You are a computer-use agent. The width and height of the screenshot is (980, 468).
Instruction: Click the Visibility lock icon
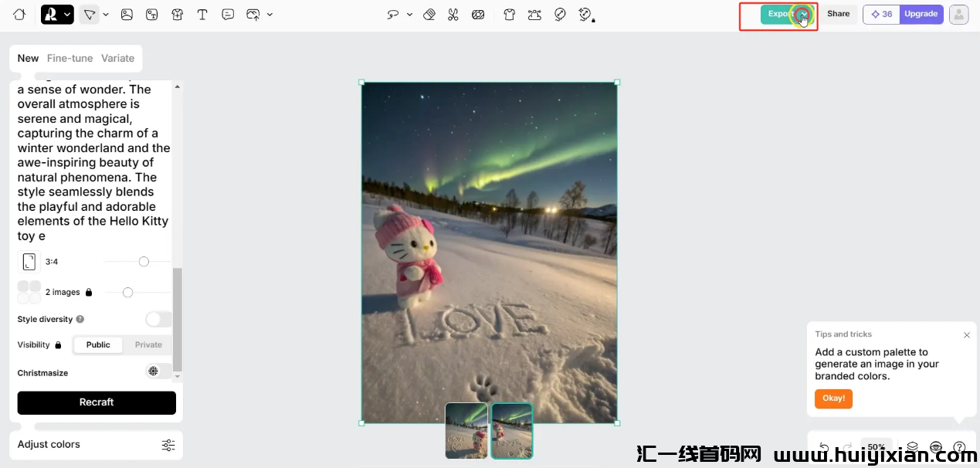(x=58, y=345)
